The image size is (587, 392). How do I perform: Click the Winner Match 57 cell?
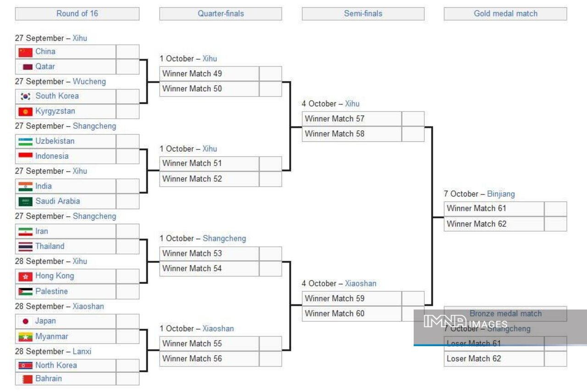[x=351, y=119]
